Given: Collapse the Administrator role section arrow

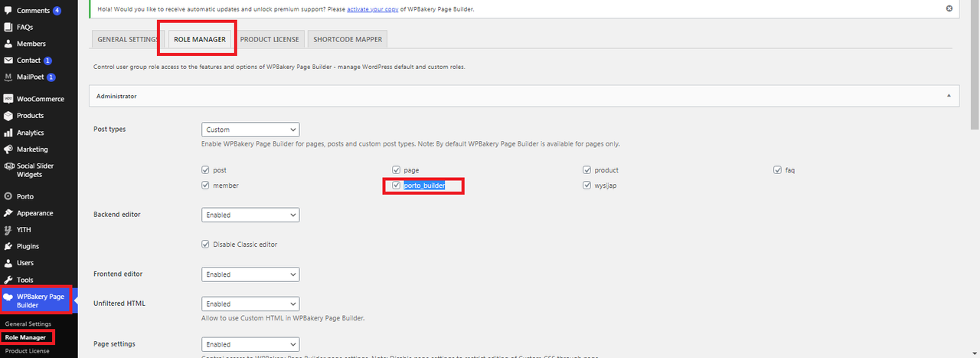Looking at the screenshot, I should (x=949, y=96).
